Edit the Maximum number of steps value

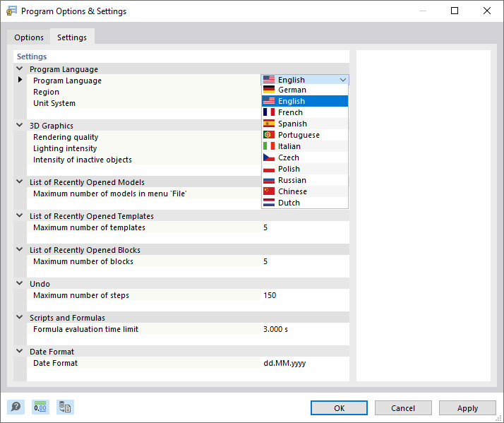pyautogui.click(x=304, y=295)
